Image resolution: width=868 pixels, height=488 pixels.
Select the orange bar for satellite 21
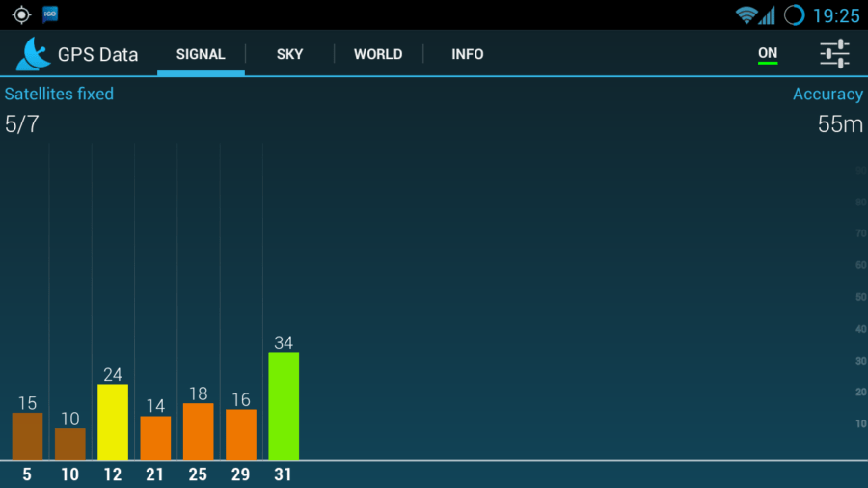tap(155, 438)
